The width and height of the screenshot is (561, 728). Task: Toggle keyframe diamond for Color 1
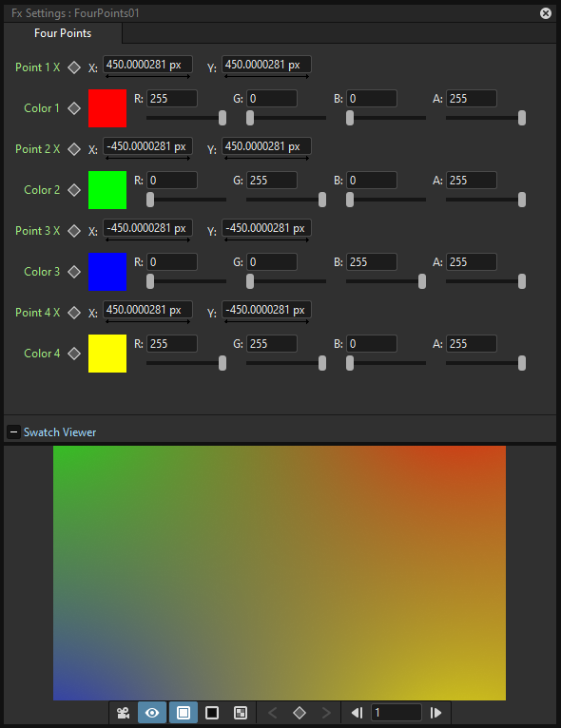point(74,108)
